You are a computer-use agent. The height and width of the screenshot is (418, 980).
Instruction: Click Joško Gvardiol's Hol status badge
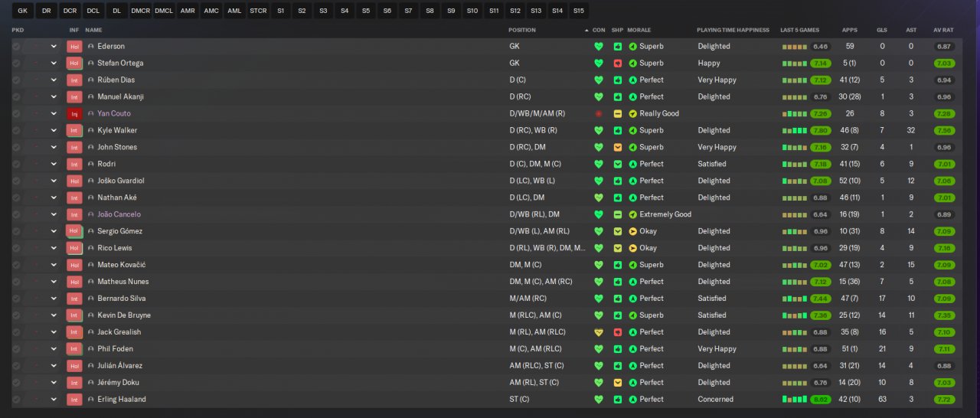(x=74, y=181)
